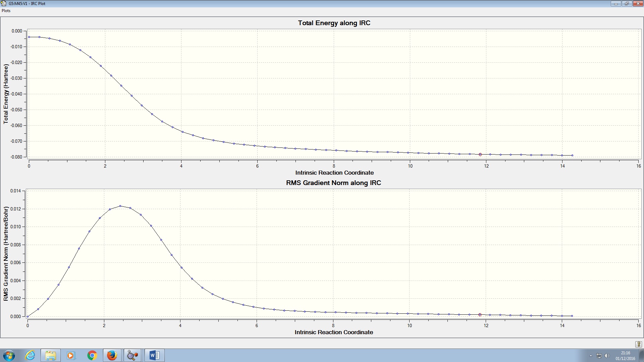Switch to Google Chrome in taskbar
This screenshot has height=362, width=644.
[92, 355]
